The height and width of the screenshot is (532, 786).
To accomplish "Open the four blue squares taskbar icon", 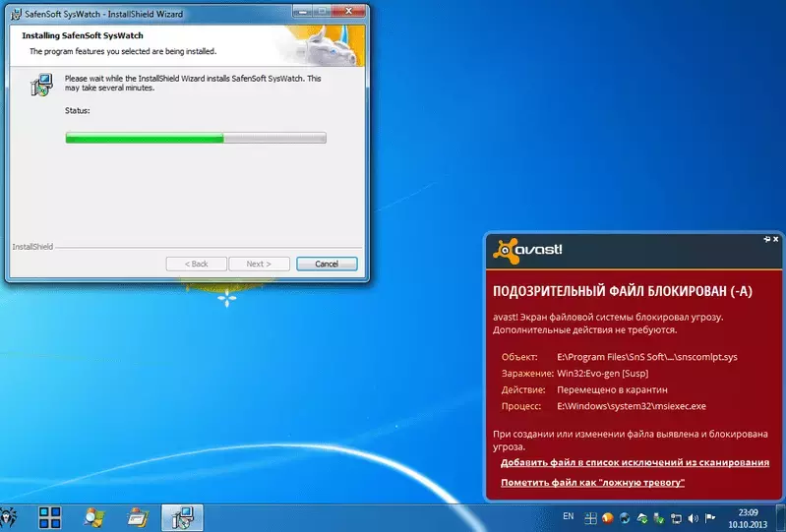I will 49,517.
